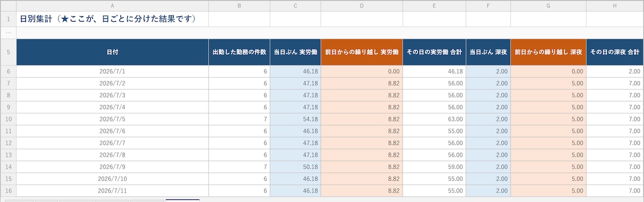Click the 'その日の深夜 合計' header cell
The image size is (644, 202).
point(615,52)
